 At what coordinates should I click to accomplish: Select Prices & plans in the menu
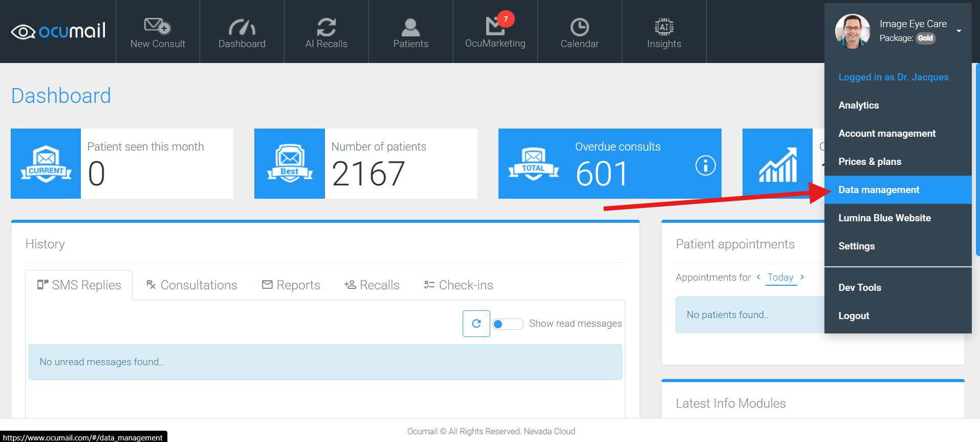tap(898, 161)
